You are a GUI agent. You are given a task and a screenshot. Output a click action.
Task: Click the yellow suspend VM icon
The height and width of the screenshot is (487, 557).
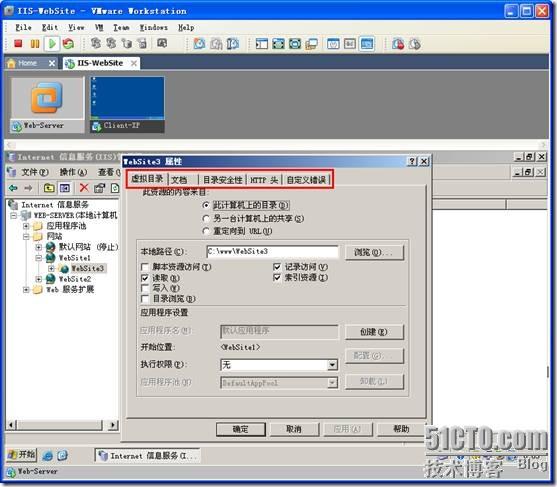click(35, 44)
